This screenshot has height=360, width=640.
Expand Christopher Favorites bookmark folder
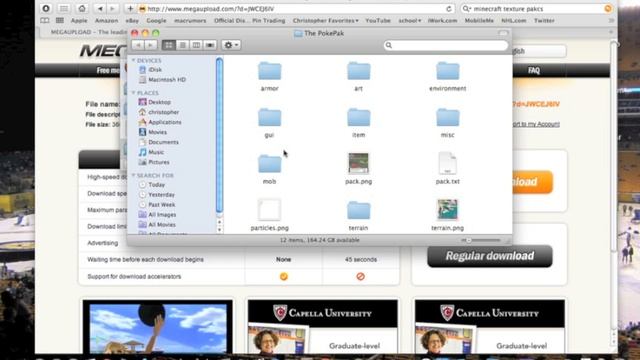pos(325,20)
